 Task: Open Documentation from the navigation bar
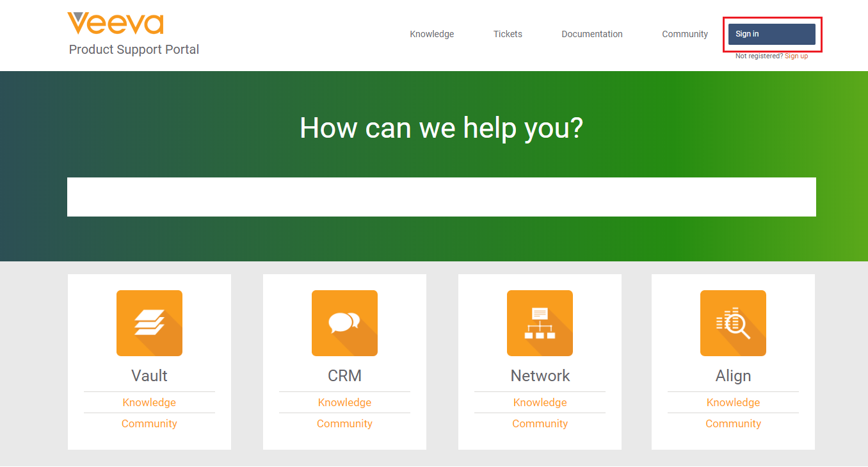[591, 34]
